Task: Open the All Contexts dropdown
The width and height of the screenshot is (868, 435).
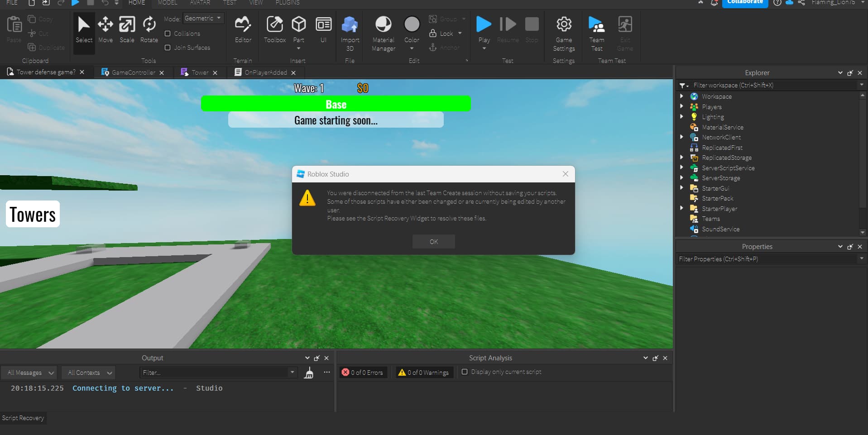Action: tap(89, 373)
